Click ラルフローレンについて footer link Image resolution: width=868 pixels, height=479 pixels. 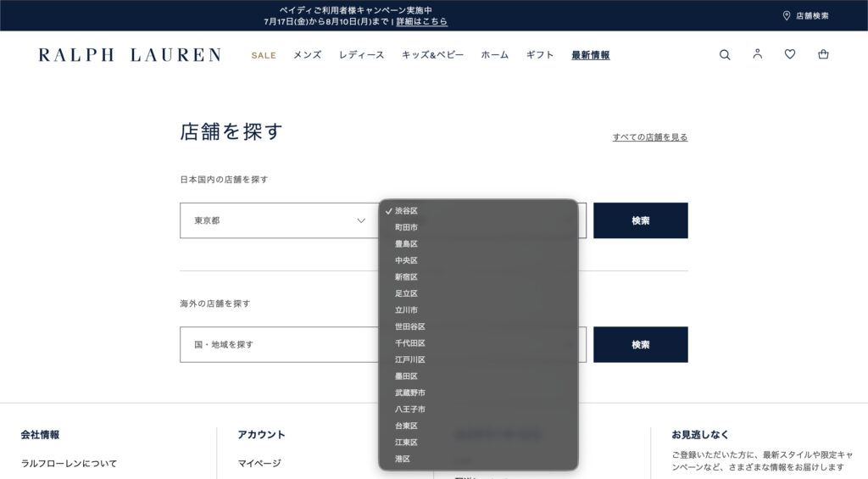pos(69,464)
